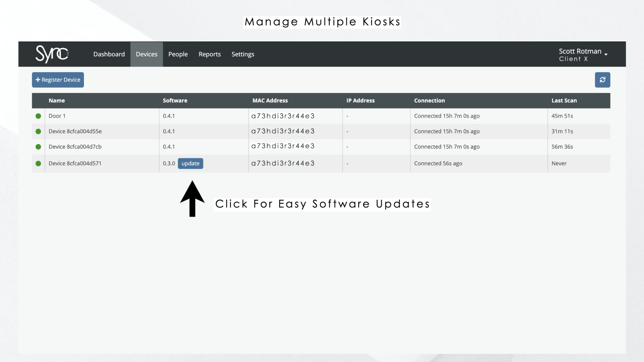The height and width of the screenshot is (362, 644).
Task: Click green status dot for Device 8cfca004d571
Action: (x=38, y=164)
